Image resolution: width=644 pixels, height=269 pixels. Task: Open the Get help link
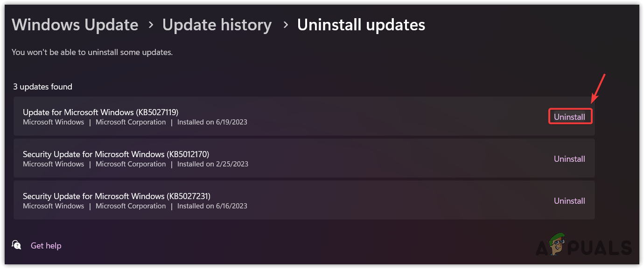pyautogui.click(x=46, y=246)
